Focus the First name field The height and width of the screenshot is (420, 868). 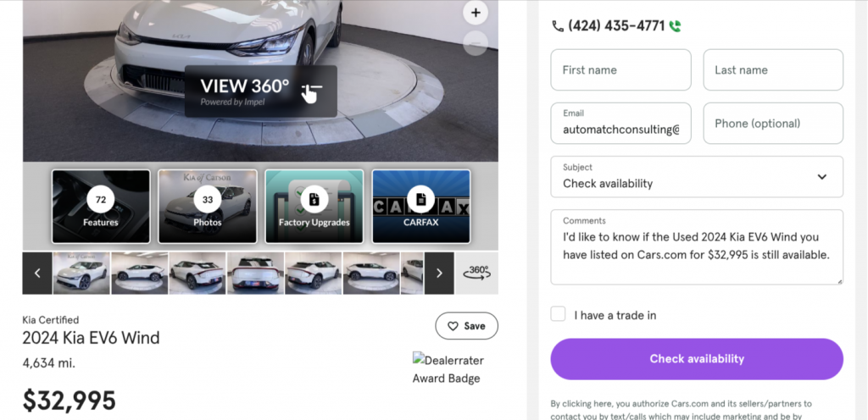pyautogui.click(x=620, y=69)
